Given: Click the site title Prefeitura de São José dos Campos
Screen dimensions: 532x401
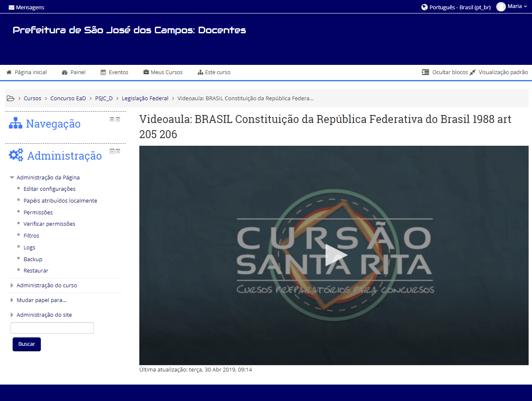Looking at the screenshot, I should [129, 30].
